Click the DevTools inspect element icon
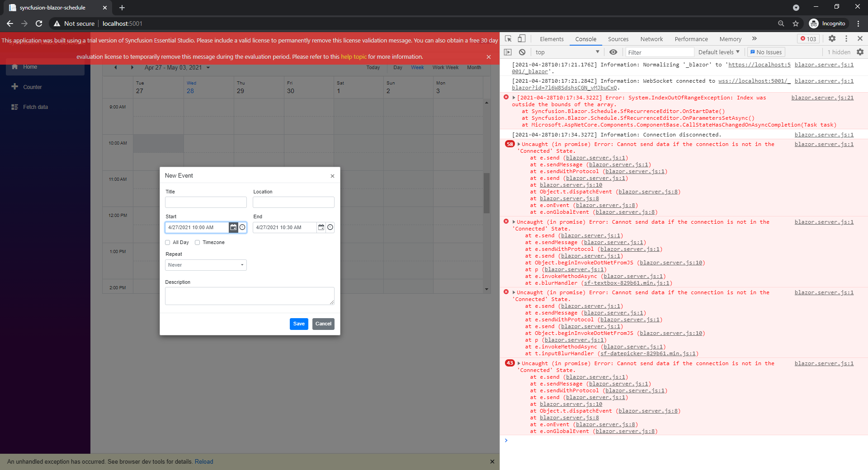This screenshot has height=470, width=868. (508, 39)
